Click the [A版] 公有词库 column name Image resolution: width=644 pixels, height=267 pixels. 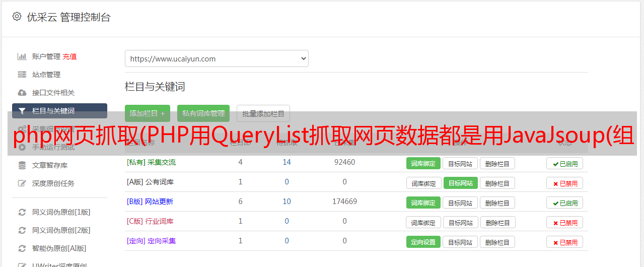coord(151,182)
